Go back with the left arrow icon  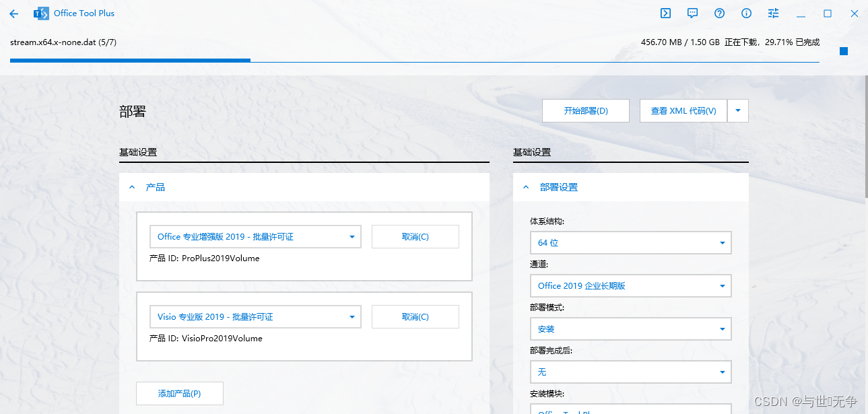click(x=14, y=13)
